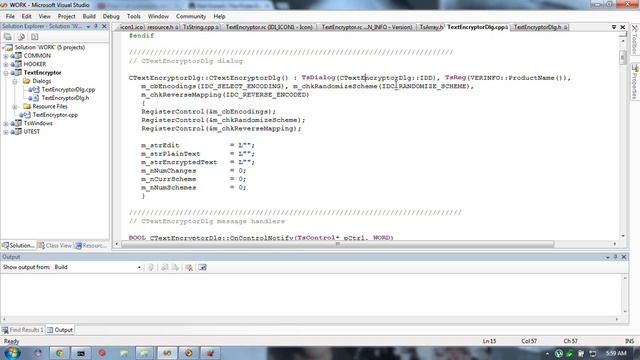Click the Find Message in Code icon in Output toolbar
The height and width of the screenshot is (360, 640).
[151, 267]
